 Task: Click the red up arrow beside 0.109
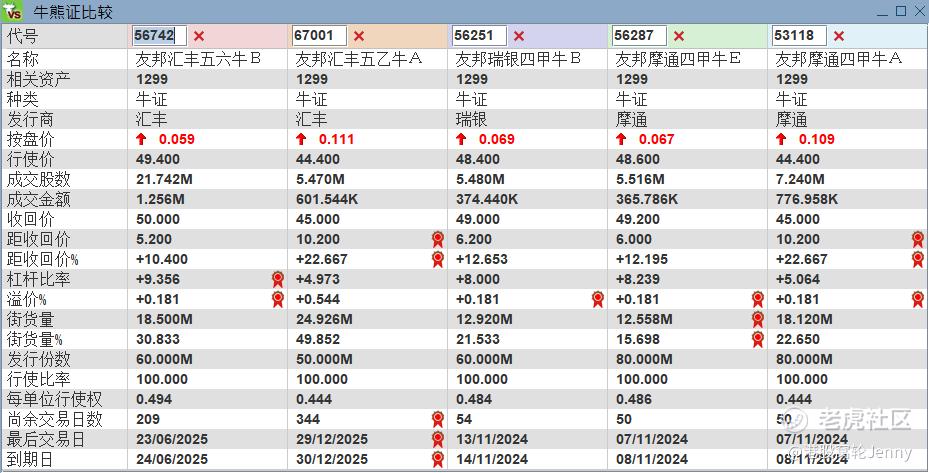[x=781, y=139]
